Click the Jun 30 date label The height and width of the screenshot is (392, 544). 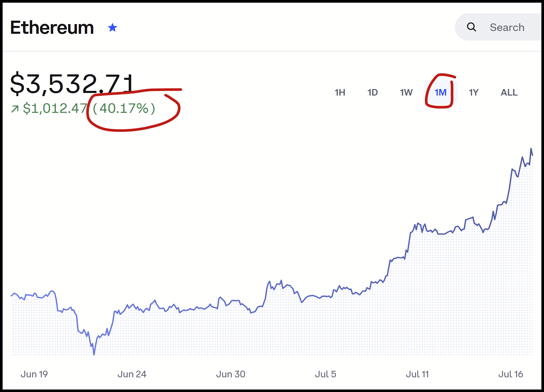(x=231, y=374)
